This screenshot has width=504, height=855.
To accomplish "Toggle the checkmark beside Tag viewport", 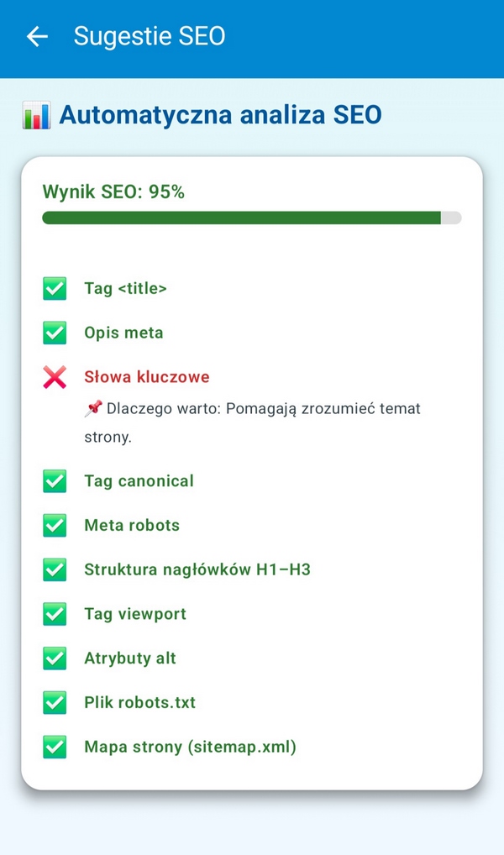I will pos(54,614).
